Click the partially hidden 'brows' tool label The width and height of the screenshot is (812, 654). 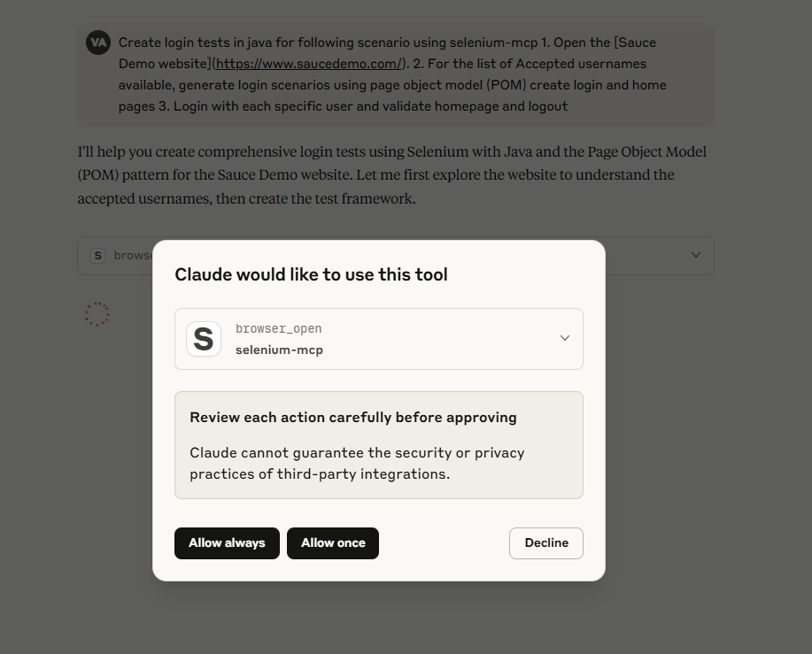(x=133, y=256)
